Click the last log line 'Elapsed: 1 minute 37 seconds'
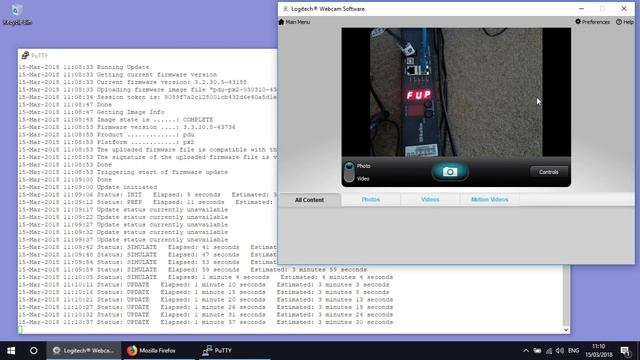 pyautogui.click(x=206, y=322)
